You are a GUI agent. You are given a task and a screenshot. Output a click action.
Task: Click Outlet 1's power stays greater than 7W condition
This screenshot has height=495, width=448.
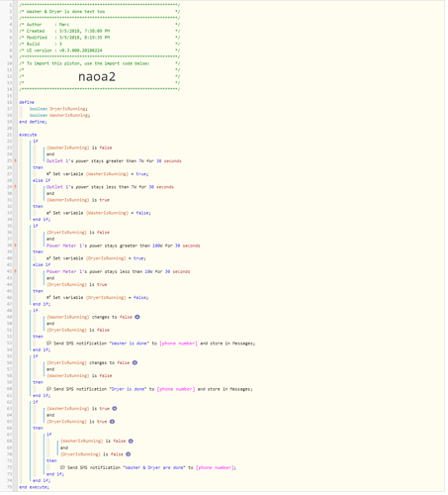click(x=115, y=161)
